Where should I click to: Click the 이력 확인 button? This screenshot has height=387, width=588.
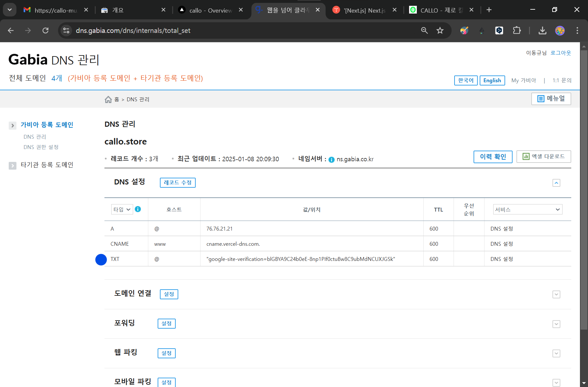click(493, 157)
